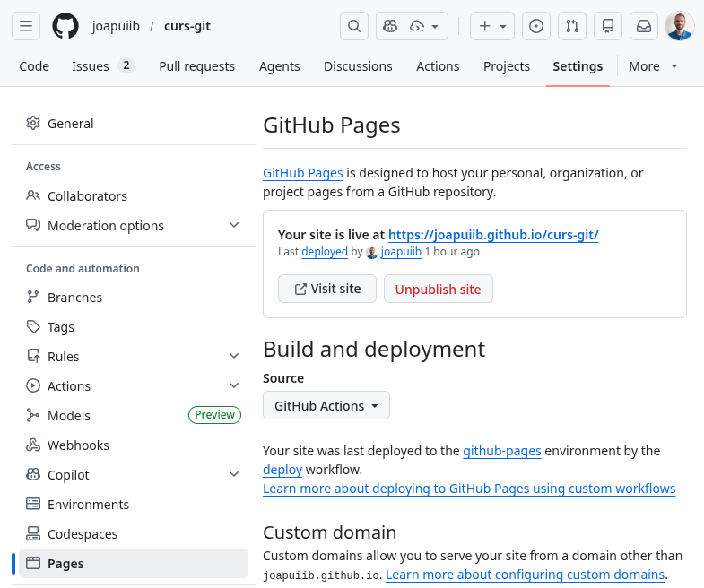
Task: Open the pull requests icon in header
Action: [572, 26]
